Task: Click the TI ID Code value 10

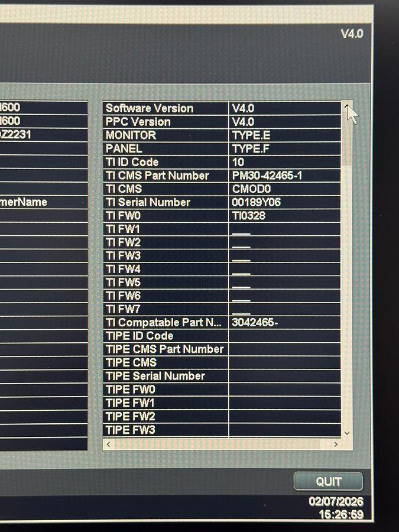Action: (x=238, y=162)
